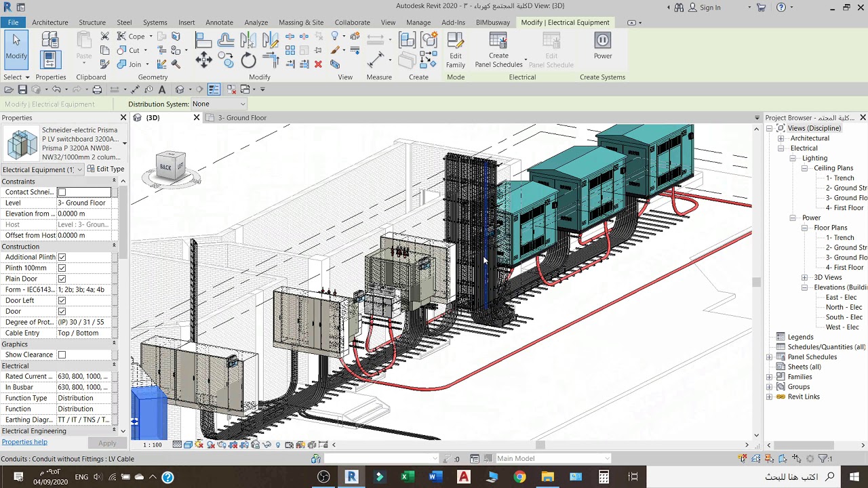The image size is (868, 488).
Task: Click the Properties help link
Action: point(24,442)
